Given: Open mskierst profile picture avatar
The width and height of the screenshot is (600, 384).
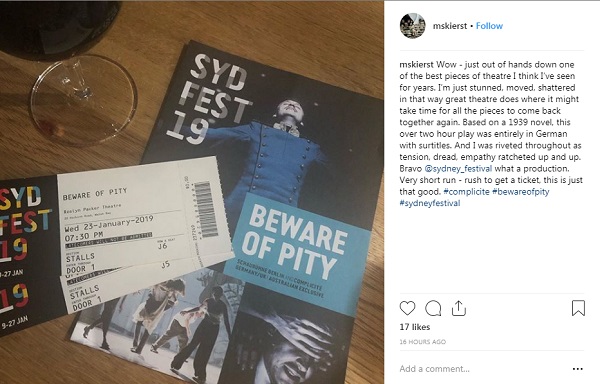Looking at the screenshot, I should (x=412, y=26).
